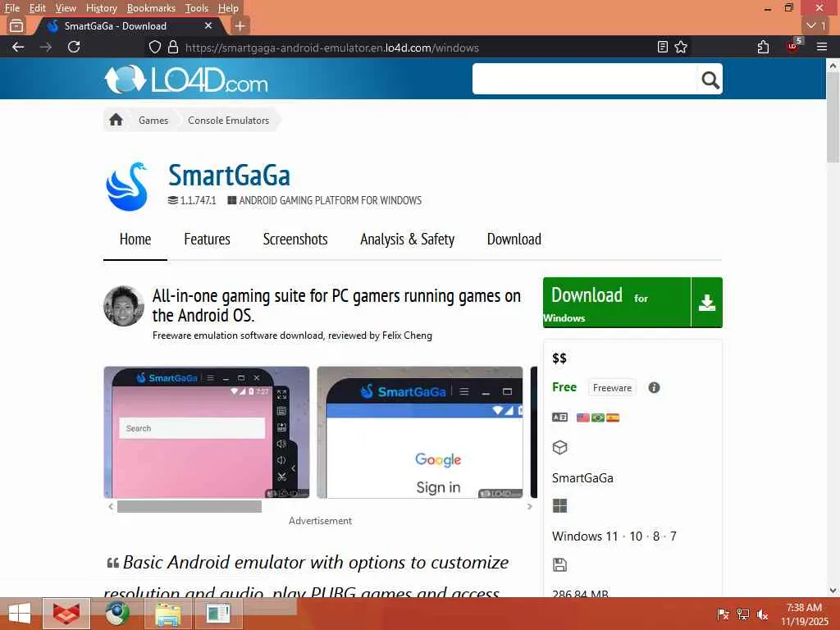This screenshot has height=630, width=840.
Task: Open the File menu
Action: tap(12, 8)
